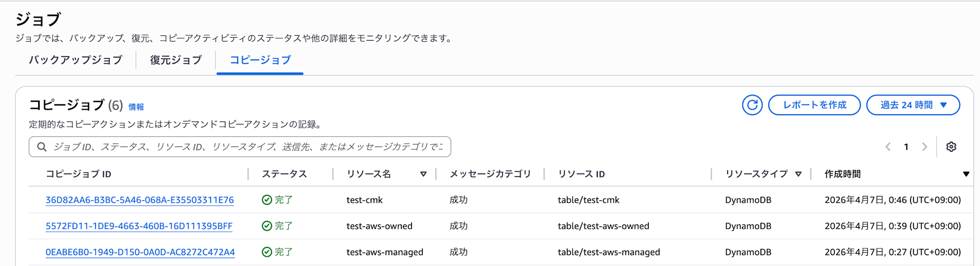Open copy job 36D82AA6 link
980x266 pixels.
140,200
